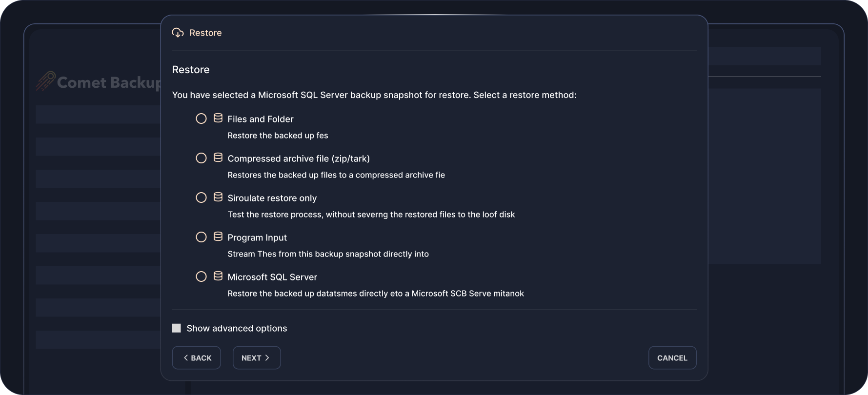Click the Files and Folder option label

pos(261,119)
